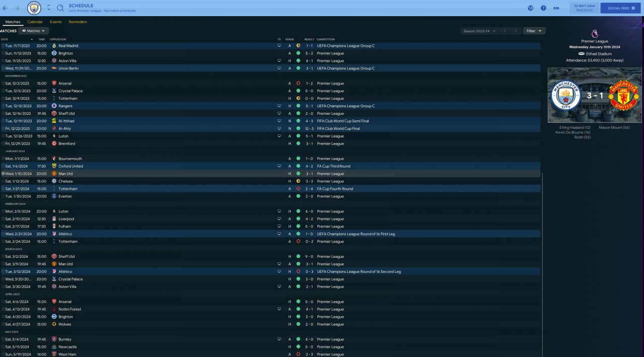This screenshot has width=644, height=357.
Task: Click the Real Madrid club badge
Action: 54,46
